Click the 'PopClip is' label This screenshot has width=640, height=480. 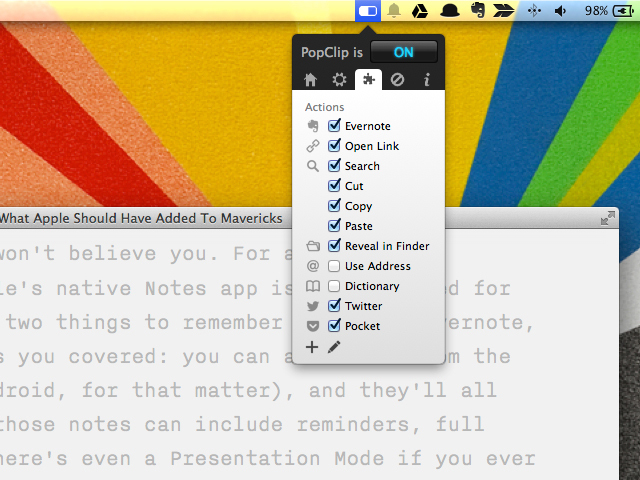[332, 52]
